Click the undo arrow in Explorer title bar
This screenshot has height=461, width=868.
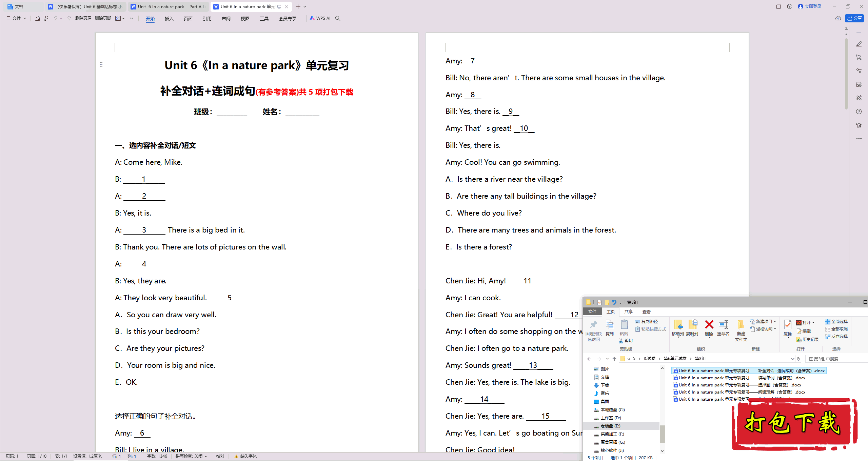click(x=614, y=302)
